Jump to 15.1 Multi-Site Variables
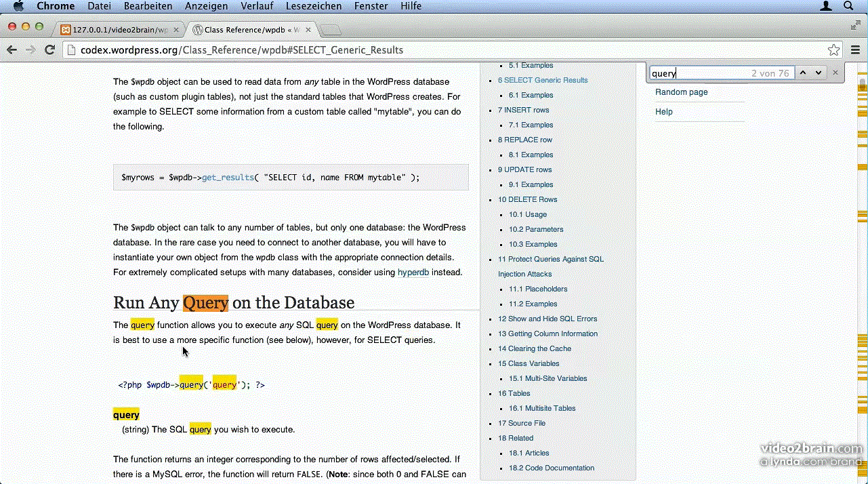Image resolution: width=868 pixels, height=484 pixels. (x=547, y=378)
